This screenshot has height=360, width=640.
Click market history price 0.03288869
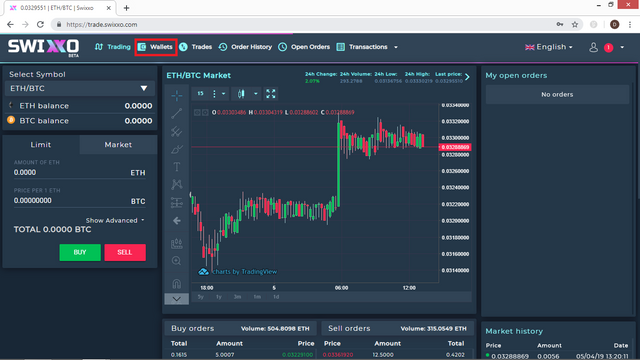tap(509, 356)
